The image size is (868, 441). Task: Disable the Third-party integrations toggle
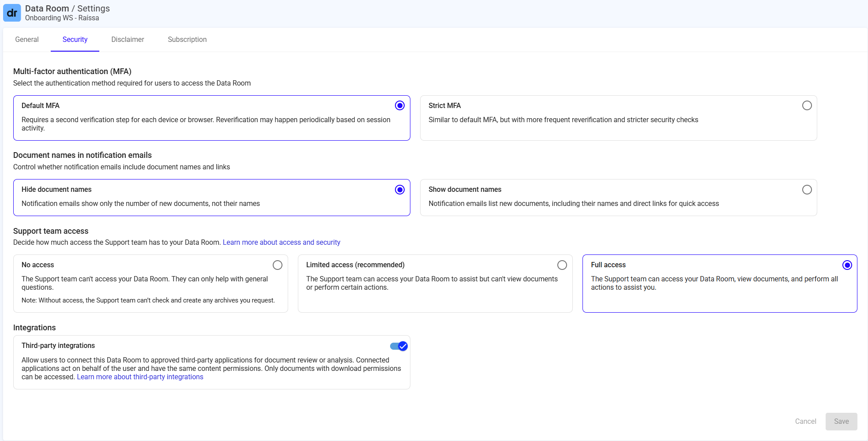pyautogui.click(x=399, y=346)
